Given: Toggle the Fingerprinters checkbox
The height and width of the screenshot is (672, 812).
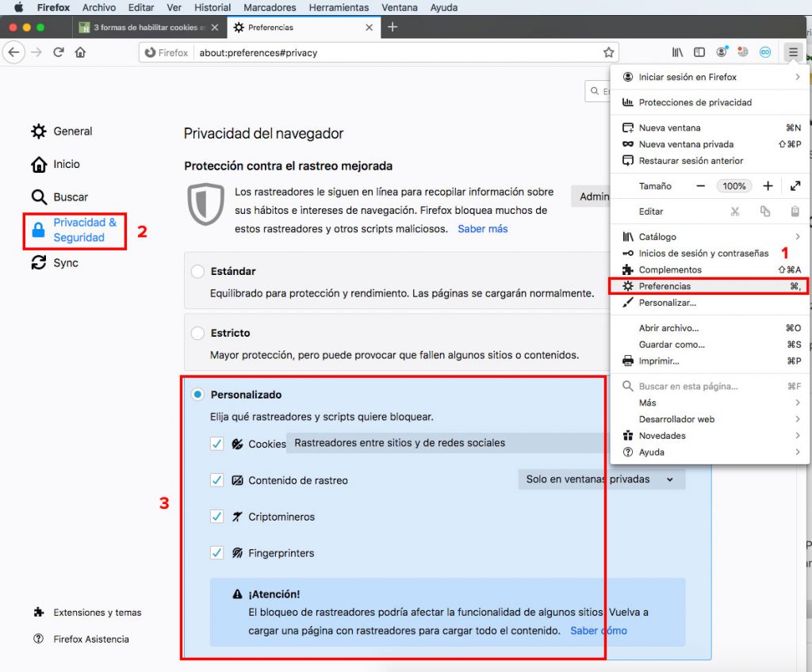Looking at the screenshot, I should [216, 552].
